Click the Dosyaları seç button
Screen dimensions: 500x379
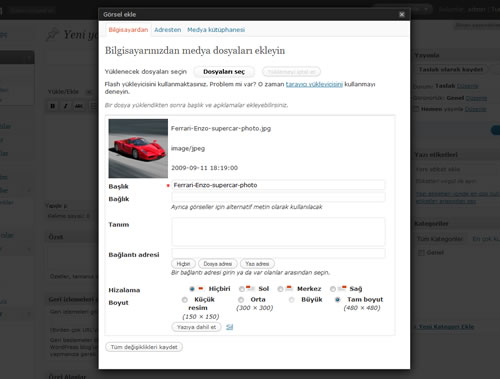pyautogui.click(x=224, y=72)
